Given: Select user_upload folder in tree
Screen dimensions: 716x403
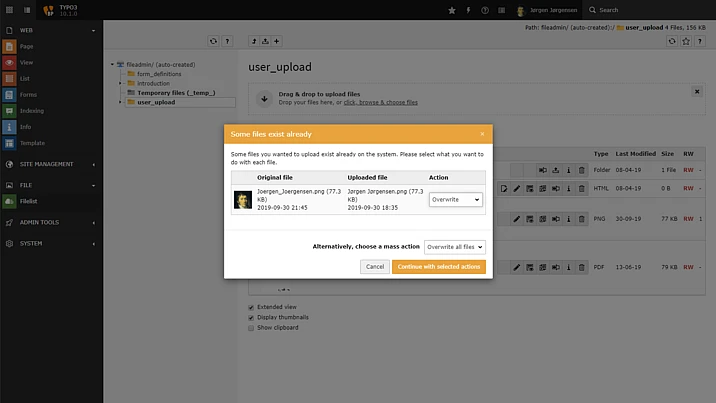Looking at the screenshot, I should (x=156, y=102).
